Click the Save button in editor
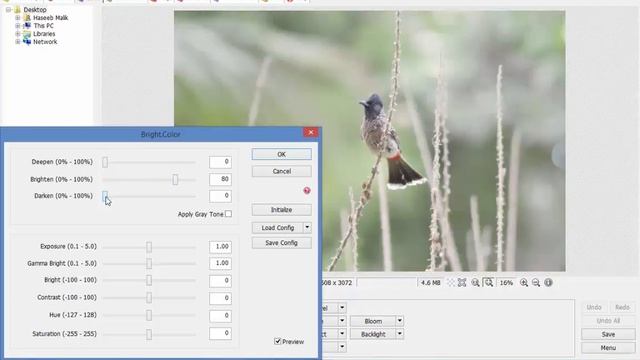The width and height of the screenshot is (640, 360). coord(608,334)
